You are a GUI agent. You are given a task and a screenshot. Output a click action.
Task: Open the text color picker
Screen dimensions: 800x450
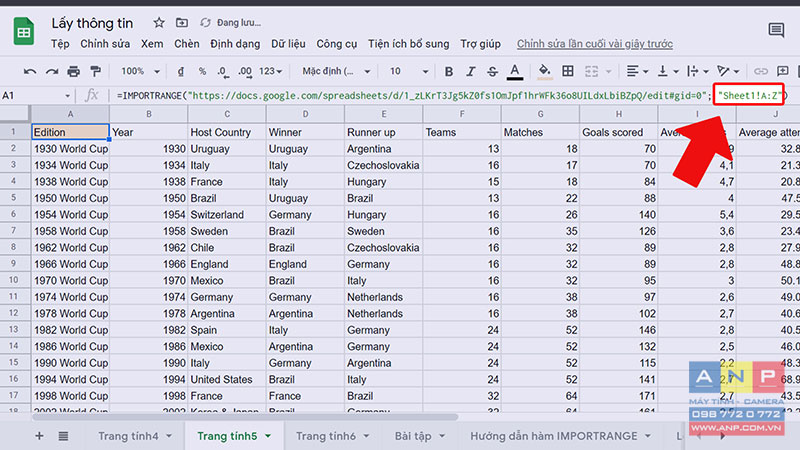pyautogui.click(x=515, y=71)
